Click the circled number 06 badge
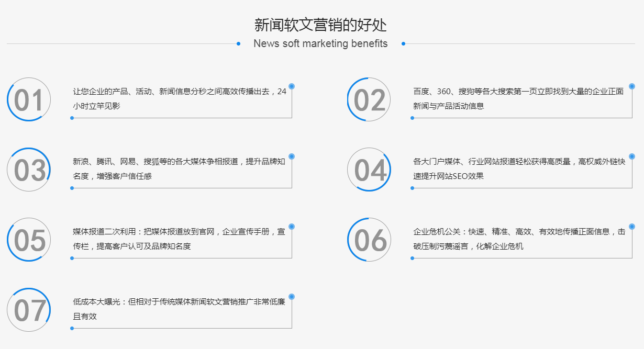This screenshot has height=349, width=644. point(369,240)
